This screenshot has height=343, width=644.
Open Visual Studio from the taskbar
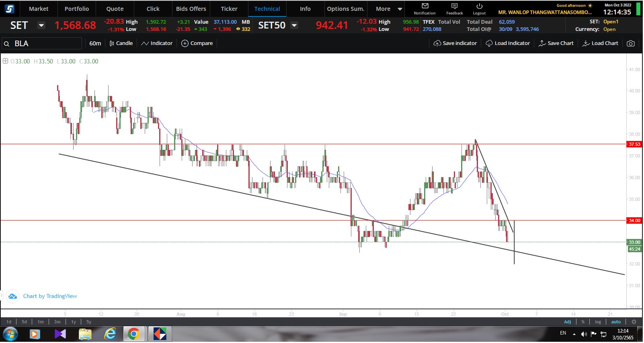[x=60, y=334]
